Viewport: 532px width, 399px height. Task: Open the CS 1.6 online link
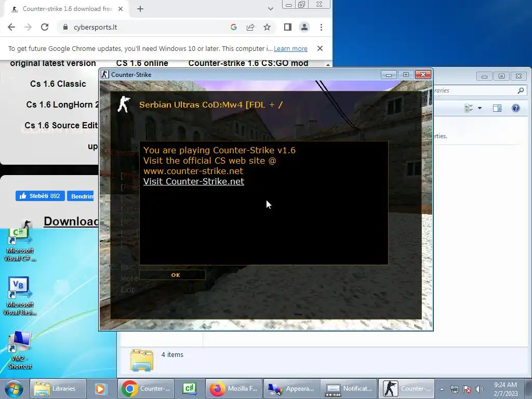pyautogui.click(x=142, y=63)
